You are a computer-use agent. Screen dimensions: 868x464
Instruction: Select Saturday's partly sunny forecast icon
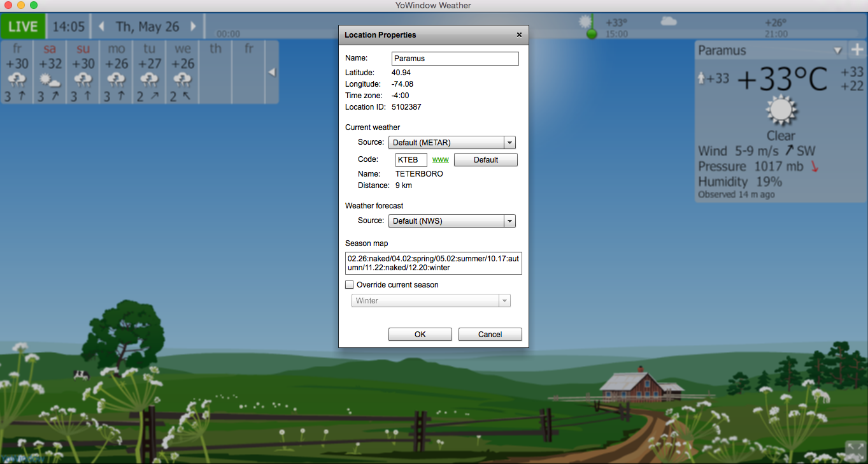point(50,80)
